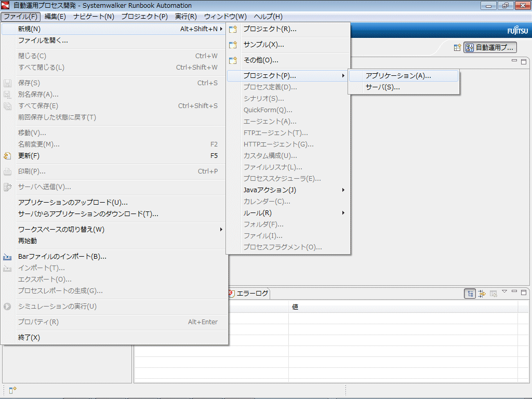This screenshot has height=399, width=532.
Task: Maximize the bottom properties panel
Action: [524, 292]
